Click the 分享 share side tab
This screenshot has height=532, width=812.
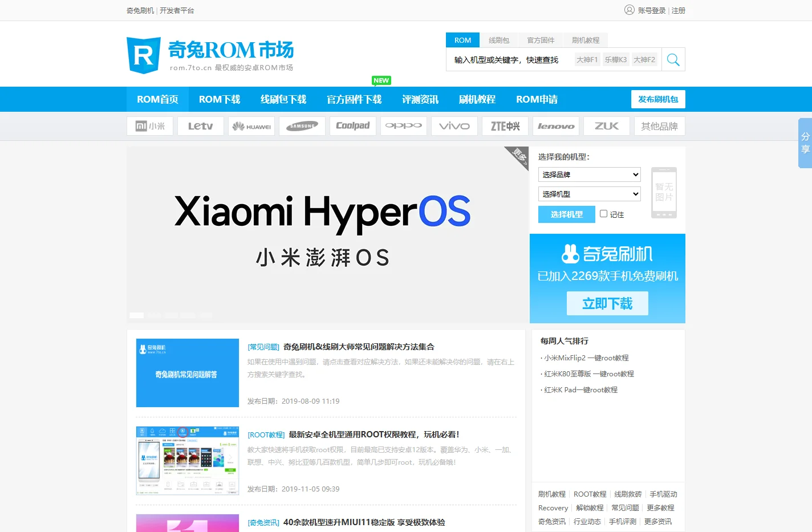(805, 143)
